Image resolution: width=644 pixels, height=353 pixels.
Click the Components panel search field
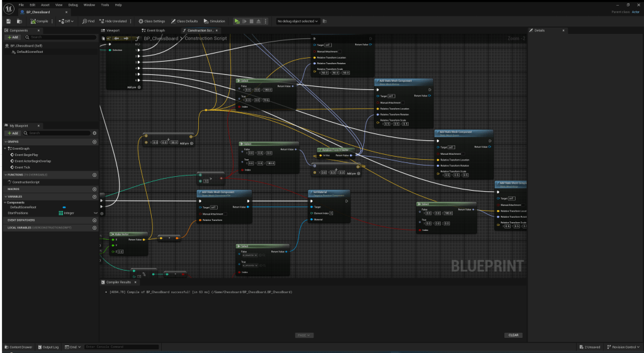click(x=63, y=38)
